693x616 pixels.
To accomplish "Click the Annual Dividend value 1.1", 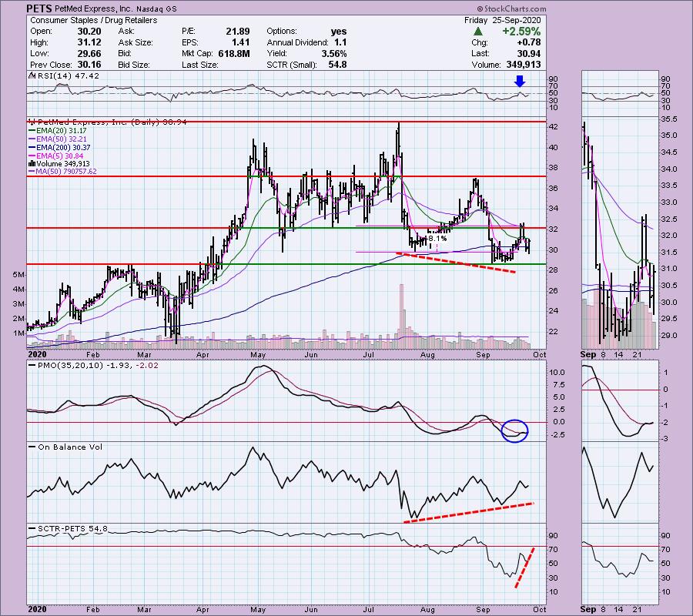I will 340,42.
